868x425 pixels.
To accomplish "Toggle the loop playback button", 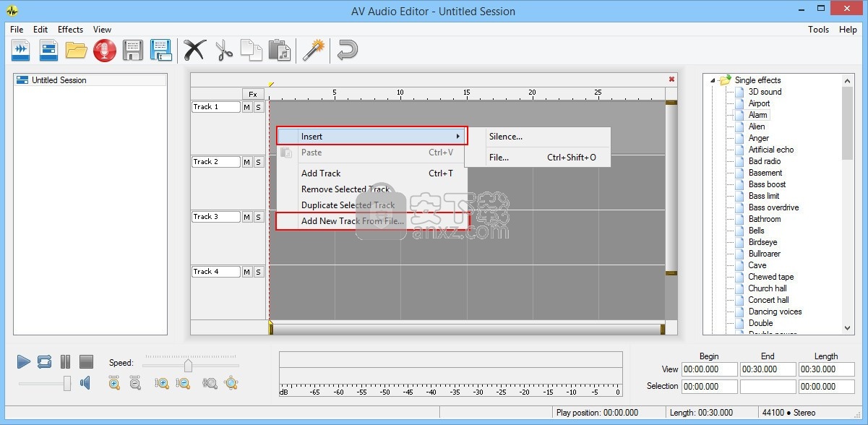I will tap(44, 361).
